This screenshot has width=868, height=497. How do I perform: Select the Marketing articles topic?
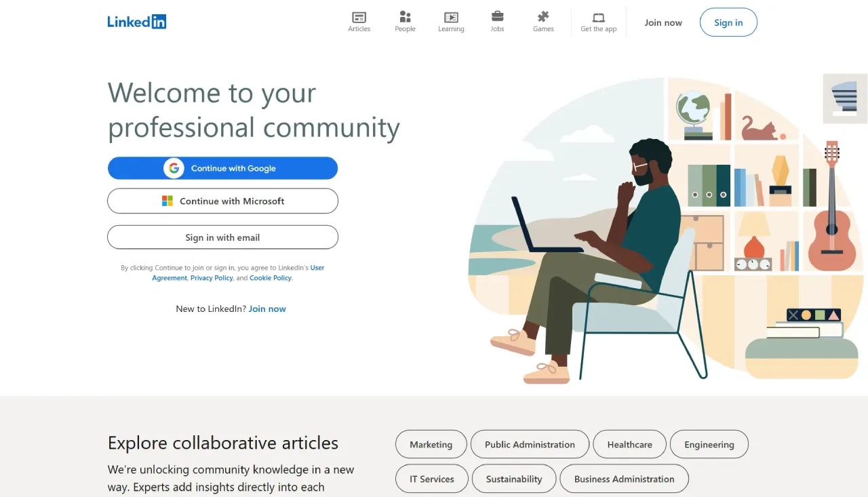point(431,444)
